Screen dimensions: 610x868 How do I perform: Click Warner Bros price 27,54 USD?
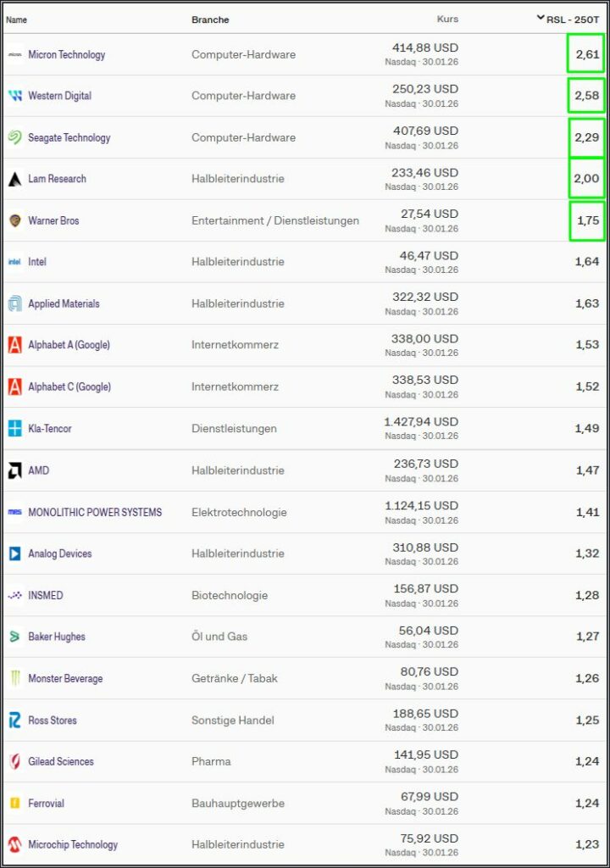coord(429,214)
